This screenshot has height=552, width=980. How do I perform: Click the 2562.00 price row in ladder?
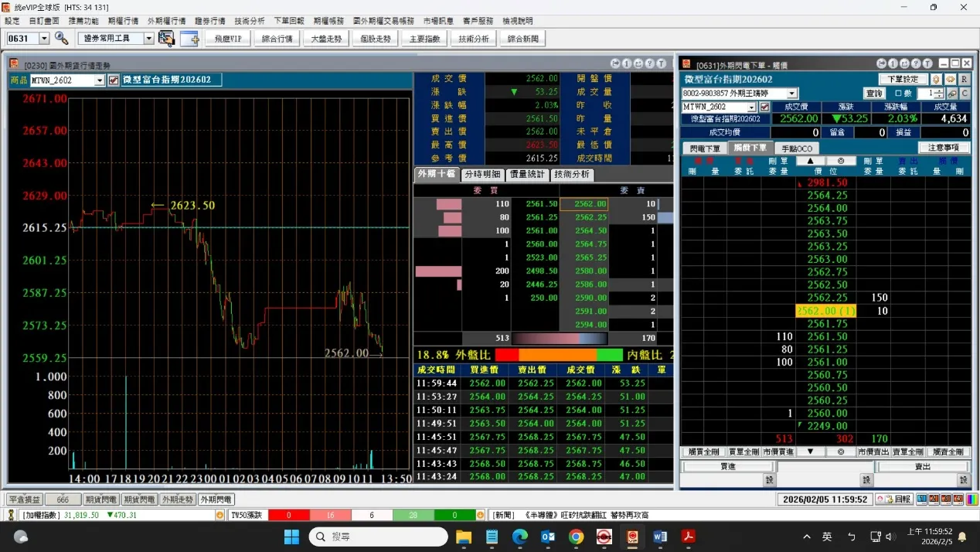coord(826,311)
